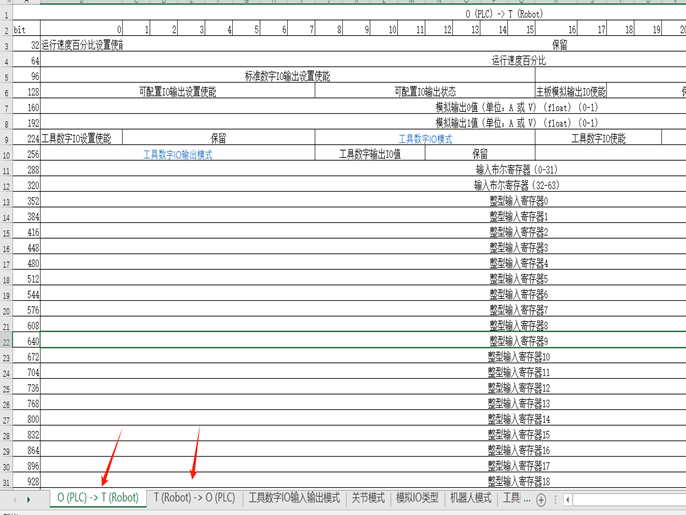Click the horizontal scrollbar left arrow
This screenshot has height=515, width=686.
tap(568, 499)
